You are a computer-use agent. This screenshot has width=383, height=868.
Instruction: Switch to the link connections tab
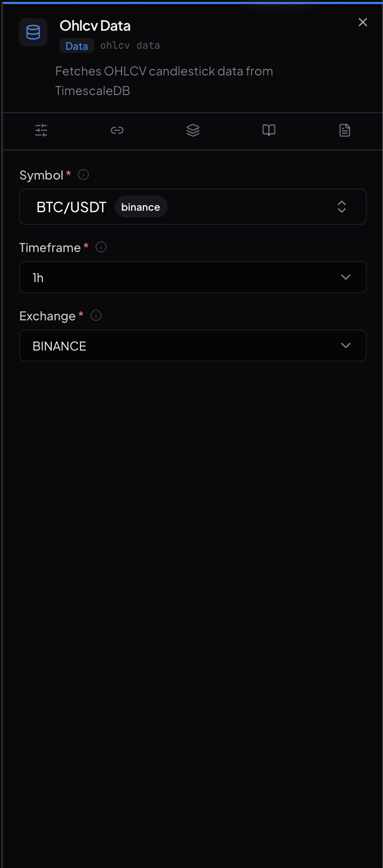[117, 131]
